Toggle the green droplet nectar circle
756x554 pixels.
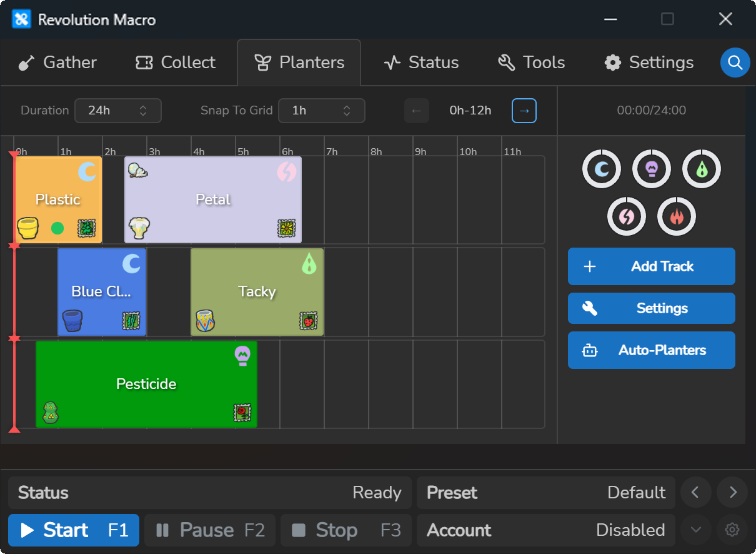pos(702,169)
